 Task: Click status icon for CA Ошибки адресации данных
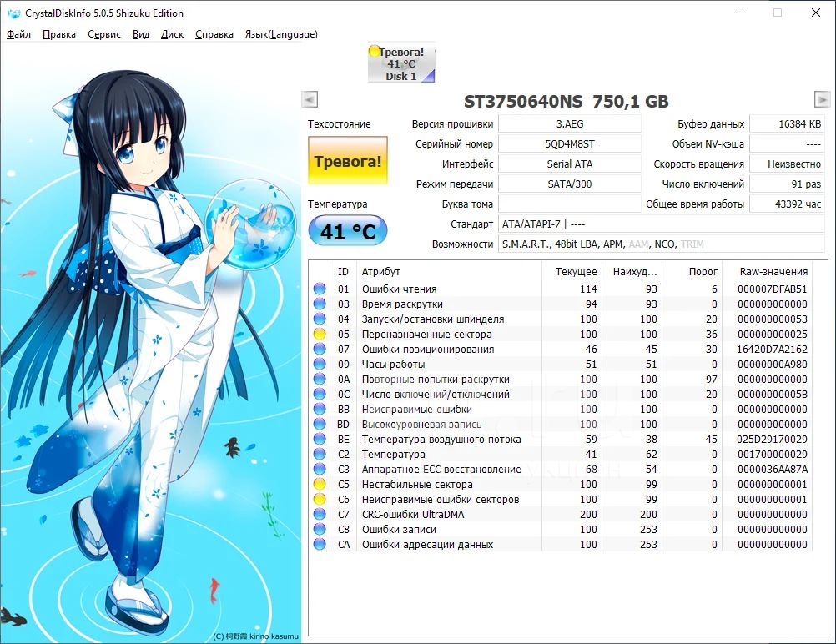320,544
